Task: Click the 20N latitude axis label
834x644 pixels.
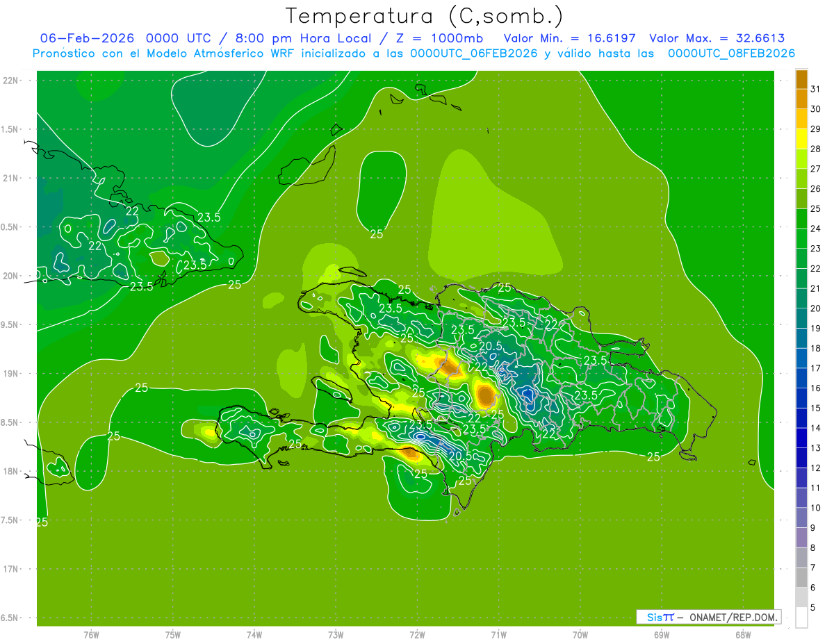Action: tap(11, 276)
